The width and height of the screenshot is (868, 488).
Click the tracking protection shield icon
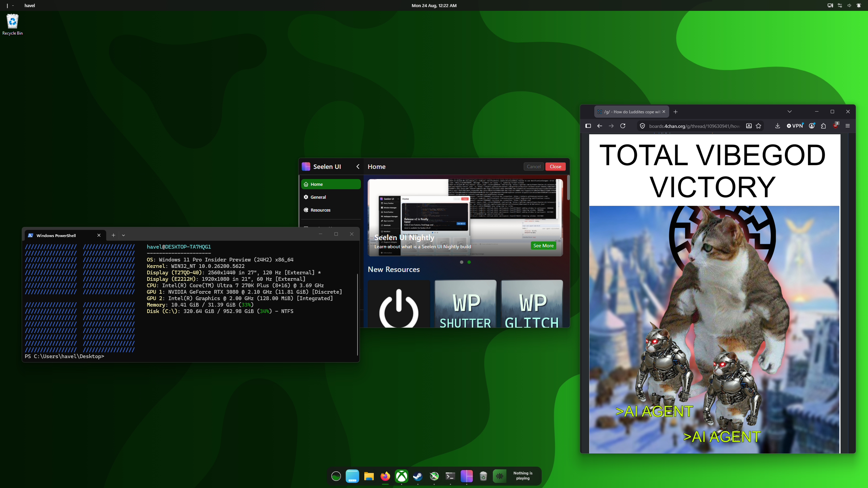(x=642, y=126)
